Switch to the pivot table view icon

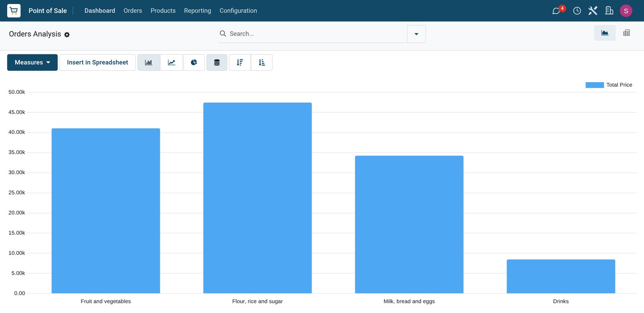[626, 33]
